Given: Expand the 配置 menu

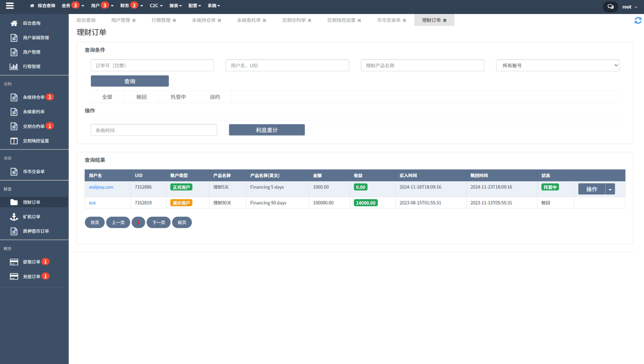Looking at the screenshot, I should point(195,6).
